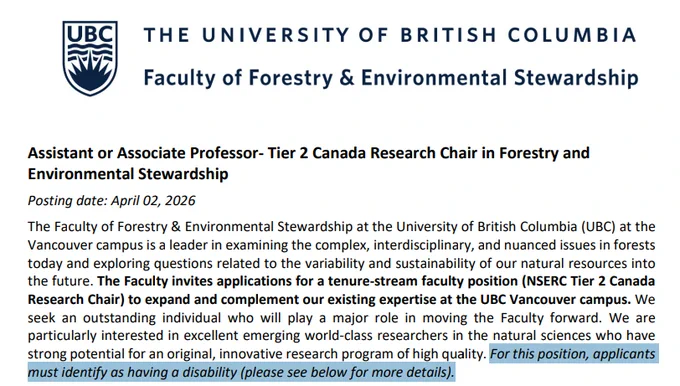Click 'Environmental Stewardship' in the bold job title
This screenshot has height=386, width=680.
click(x=128, y=174)
